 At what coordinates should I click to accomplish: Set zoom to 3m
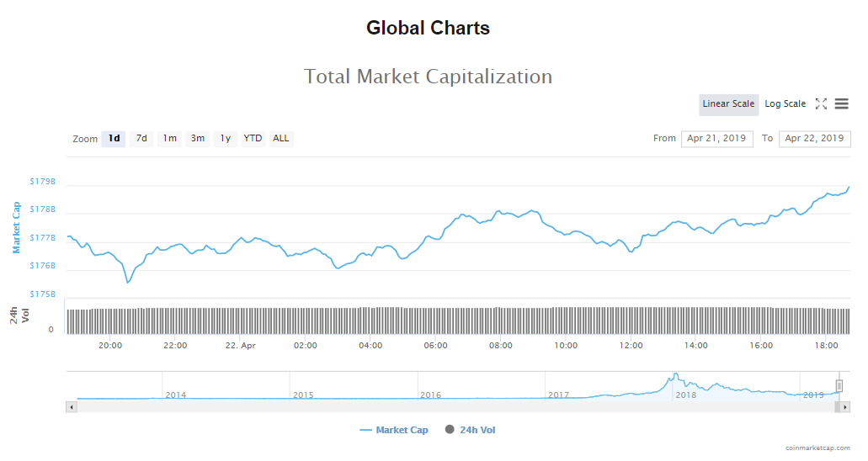pyautogui.click(x=197, y=139)
